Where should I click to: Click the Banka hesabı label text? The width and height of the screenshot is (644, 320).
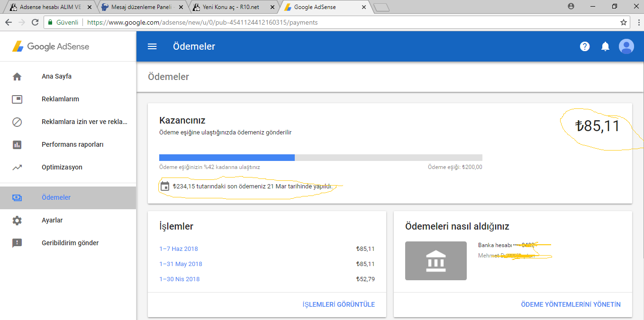495,245
